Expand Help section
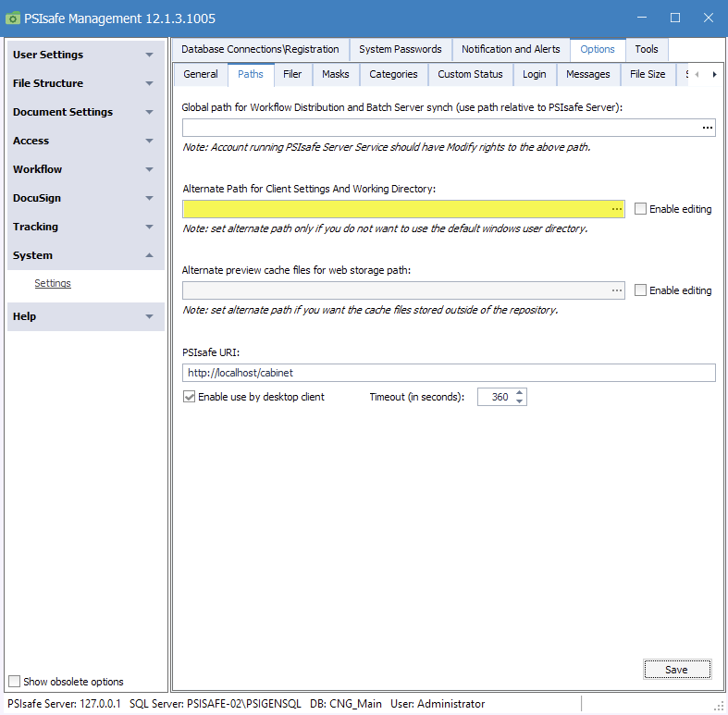This screenshot has width=728, height=715. (86, 316)
